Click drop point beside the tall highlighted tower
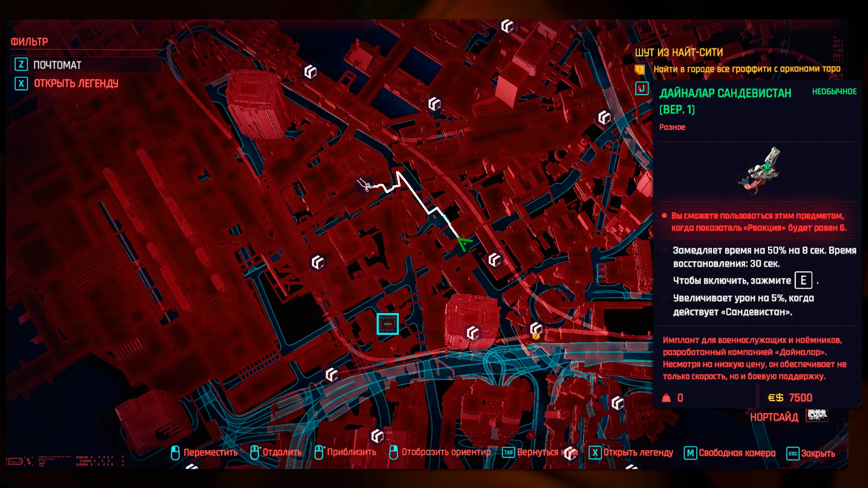 [x=310, y=71]
